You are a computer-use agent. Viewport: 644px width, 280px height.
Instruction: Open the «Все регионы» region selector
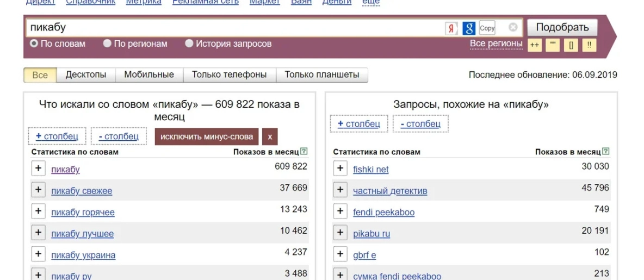496,43
